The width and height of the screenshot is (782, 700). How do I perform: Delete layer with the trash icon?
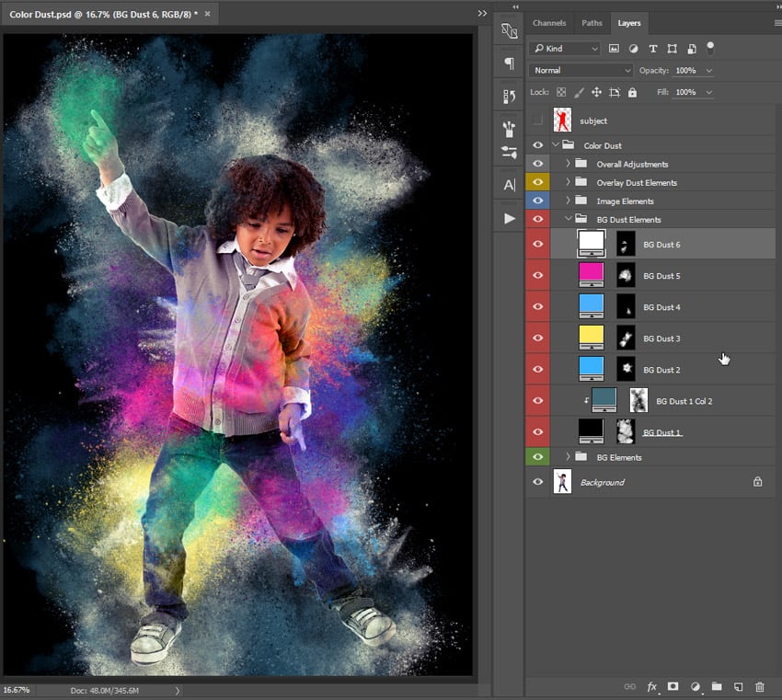pyautogui.click(x=759, y=686)
